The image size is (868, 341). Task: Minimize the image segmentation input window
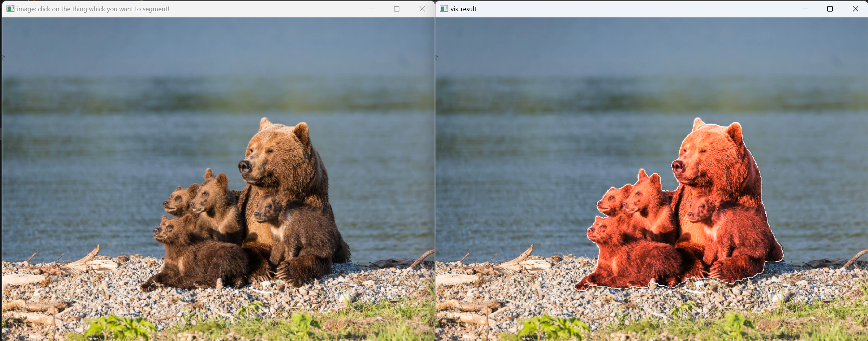[x=372, y=9]
